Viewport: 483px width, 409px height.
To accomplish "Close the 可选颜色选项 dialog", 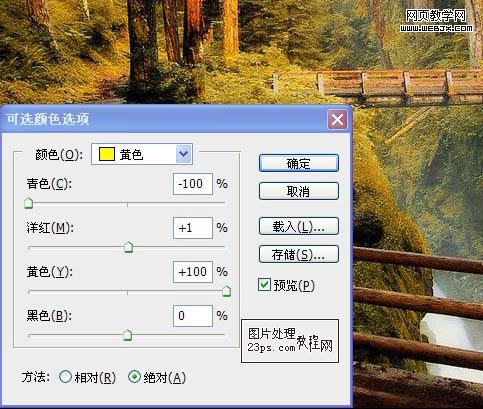I will pyautogui.click(x=337, y=119).
